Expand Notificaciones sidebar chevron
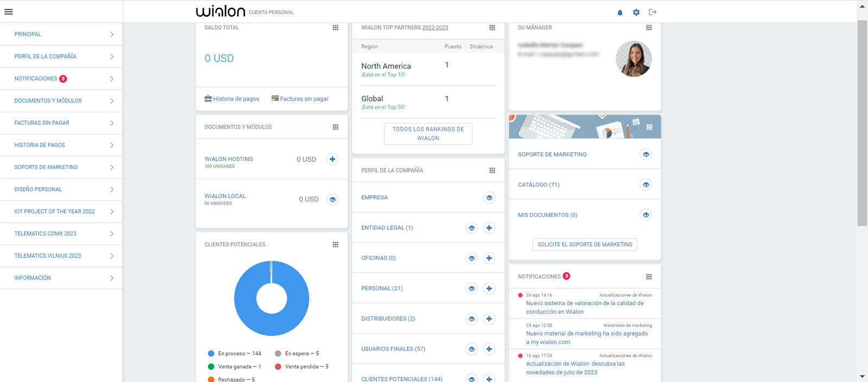 [x=112, y=79]
